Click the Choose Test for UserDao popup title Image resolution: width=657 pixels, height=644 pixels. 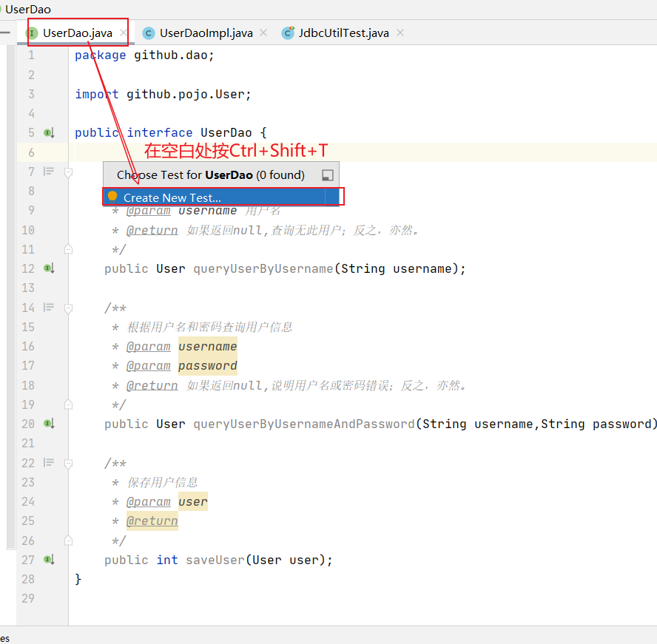(x=211, y=175)
